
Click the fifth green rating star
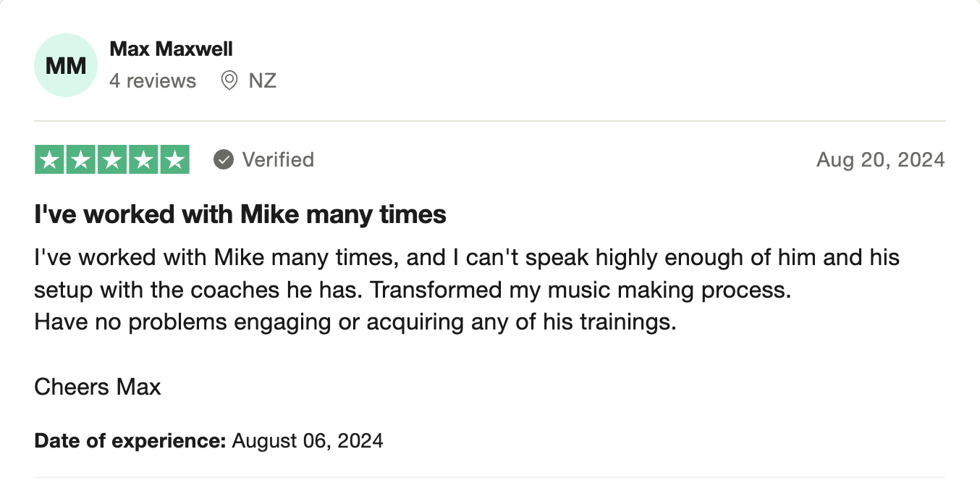[x=174, y=160]
